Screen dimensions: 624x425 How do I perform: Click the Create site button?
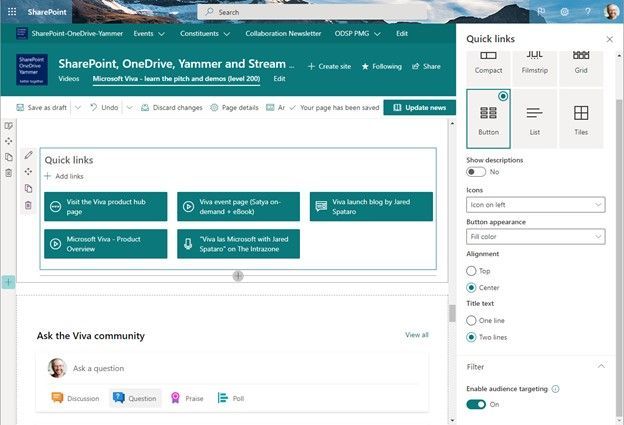click(330, 66)
